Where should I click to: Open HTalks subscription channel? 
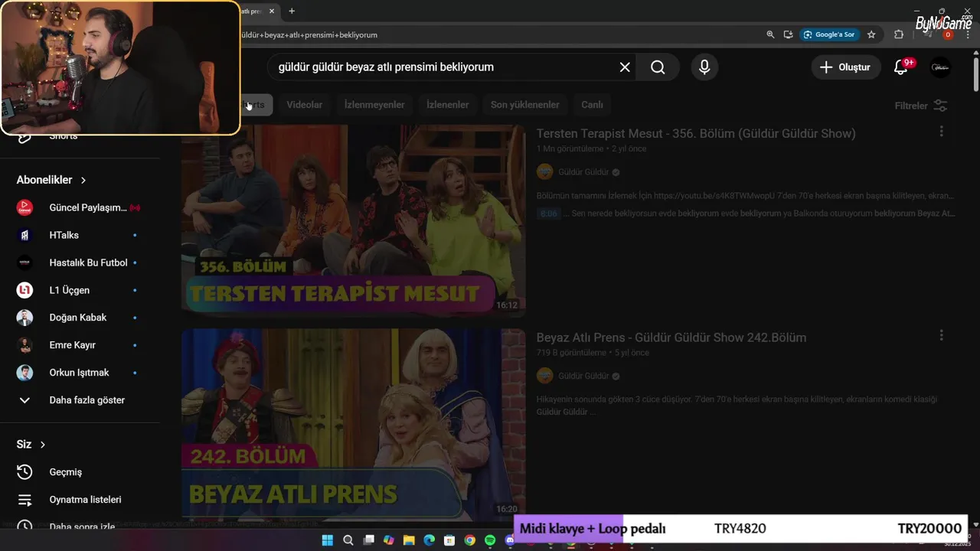pos(80,235)
